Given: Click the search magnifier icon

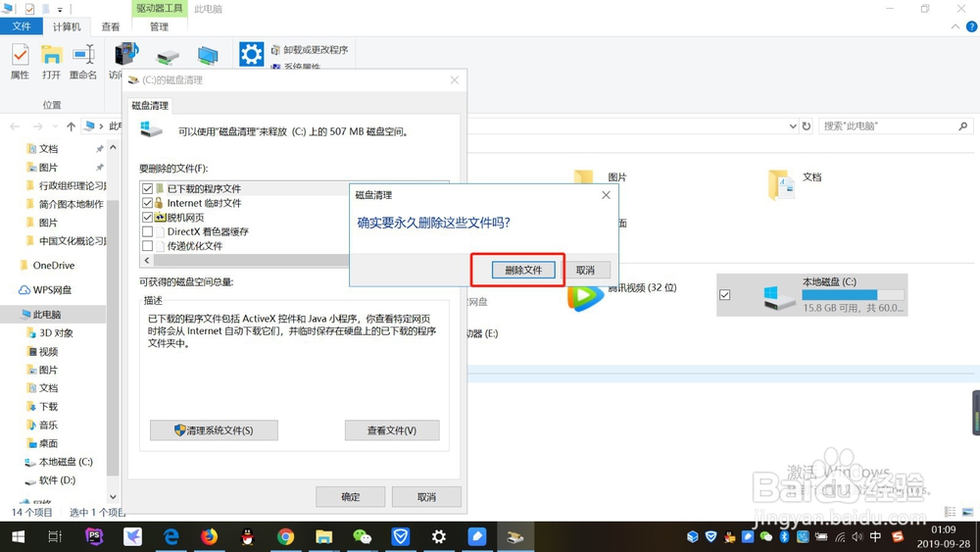Looking at the screenshot, I should (x=963, y=126).
